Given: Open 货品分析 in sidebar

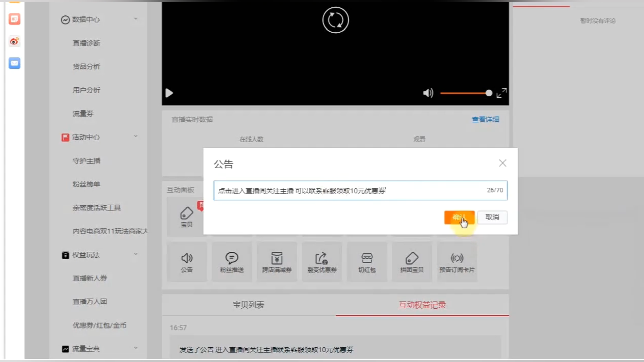Looking at the screenshot, I should 86,66.
